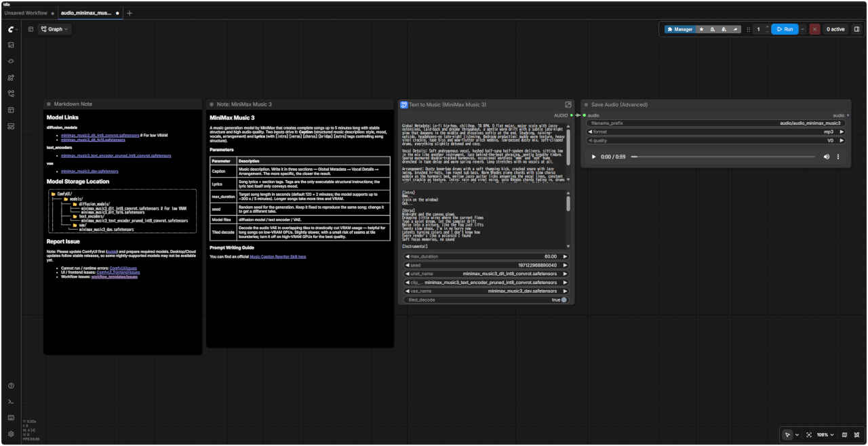This screenshot has width=868, height=446.
Task: Open the Manager button
Action: 679,29
